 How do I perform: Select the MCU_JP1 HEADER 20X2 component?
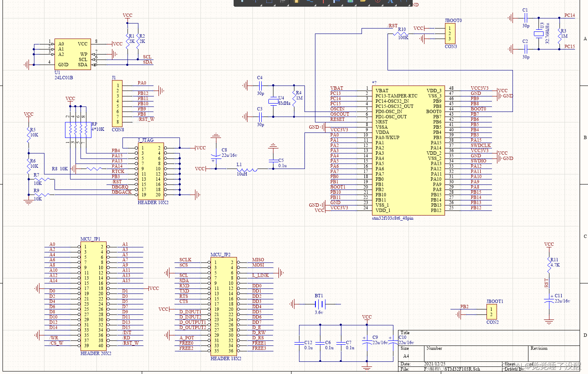point(94,296)
